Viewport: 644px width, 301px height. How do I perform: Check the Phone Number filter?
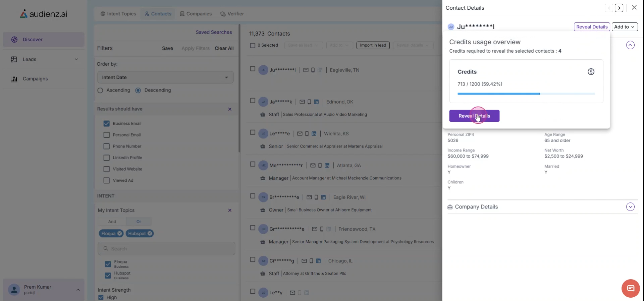[x=107, y=146]
